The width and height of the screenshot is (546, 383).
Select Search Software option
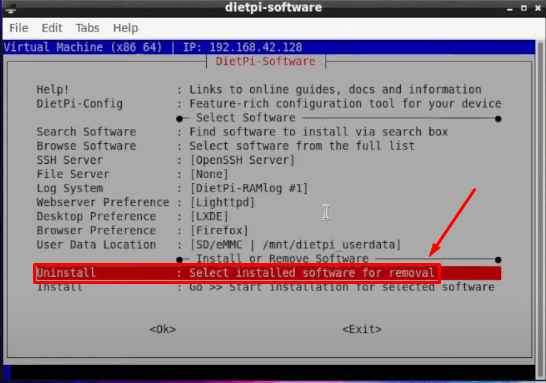(x=269, y=132)
